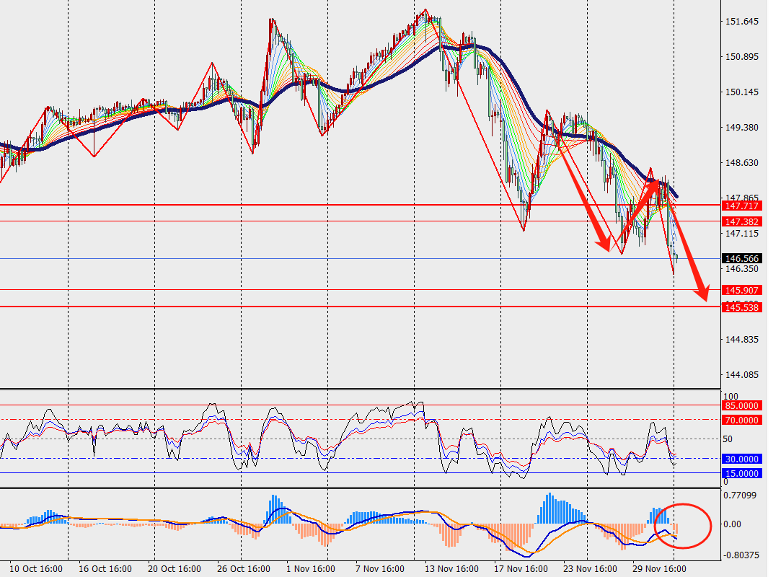Select the oscillator 15.0000 level label

point(742,473)
